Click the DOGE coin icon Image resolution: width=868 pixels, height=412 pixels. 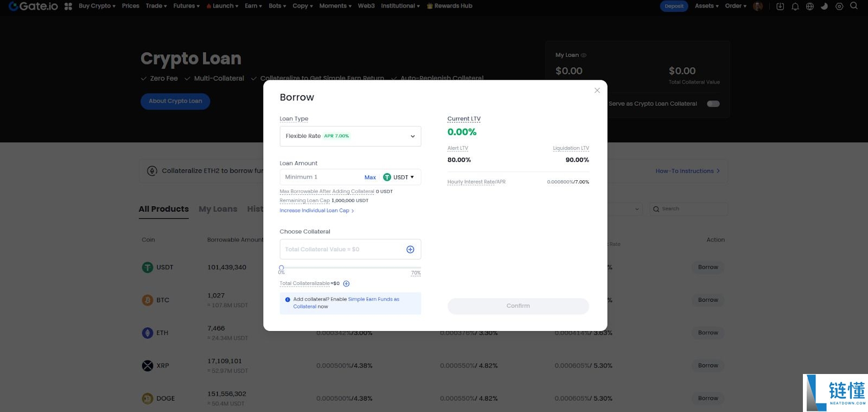(148, 398)
